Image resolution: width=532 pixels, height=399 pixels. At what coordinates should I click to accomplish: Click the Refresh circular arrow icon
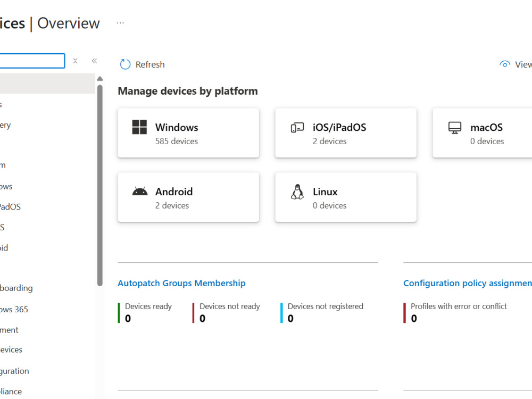pos(125,64)
